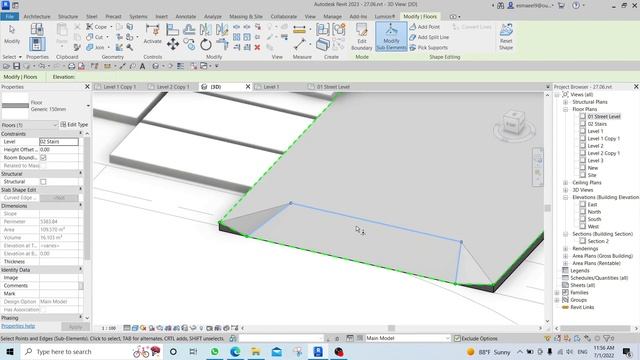Click the Cope geometry tool
640x360 pixels.
pos(97,27)
